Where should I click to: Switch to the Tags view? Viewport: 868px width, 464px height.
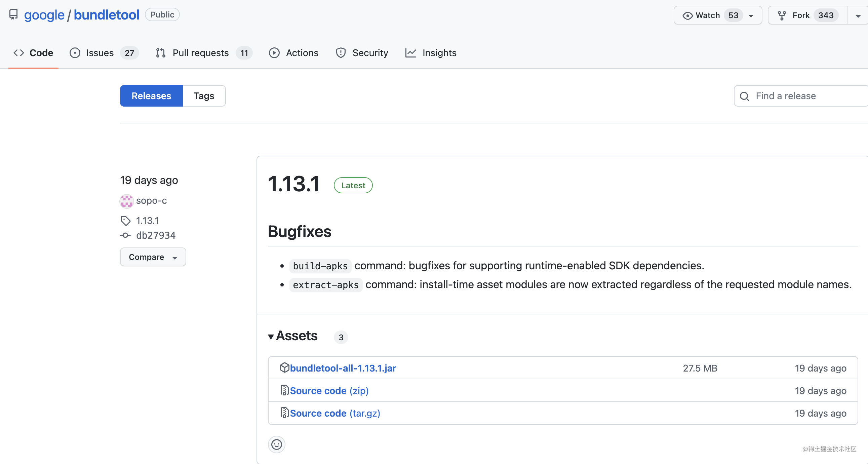pos(203,96)
